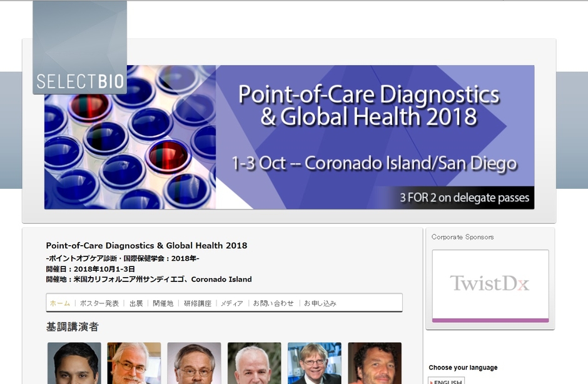Go to the 出展 page

(x=136, y=303)
